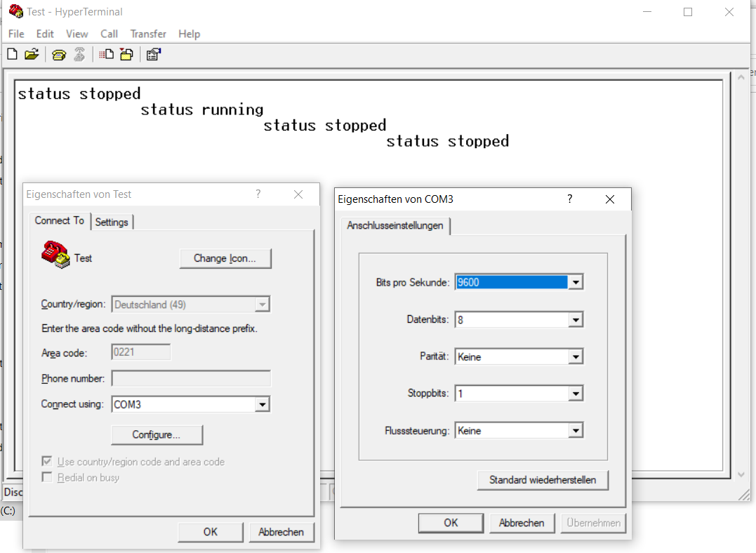Open the Country/region dropdown
756x553 pixels.
click(x=263, y=305)
